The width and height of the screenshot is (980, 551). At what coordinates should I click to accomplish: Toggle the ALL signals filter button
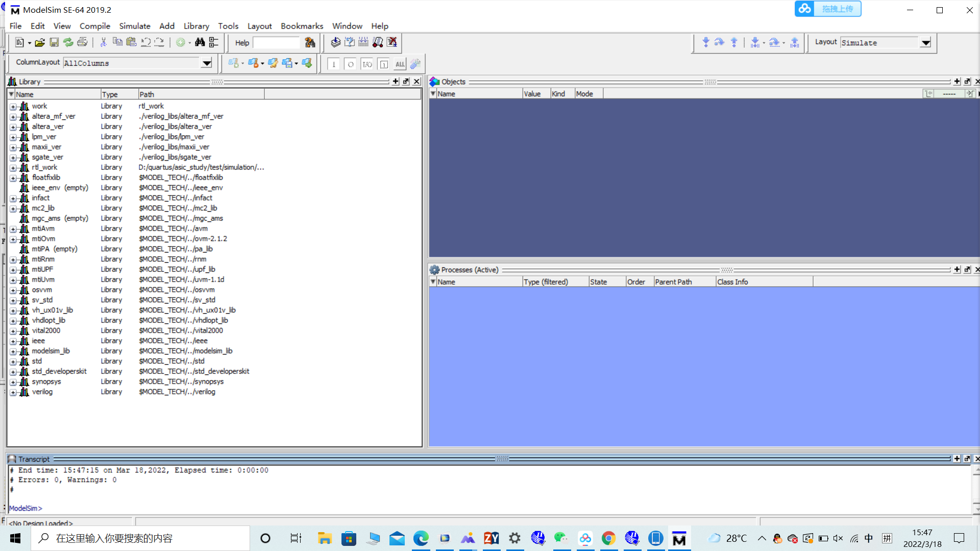(400, 64)
